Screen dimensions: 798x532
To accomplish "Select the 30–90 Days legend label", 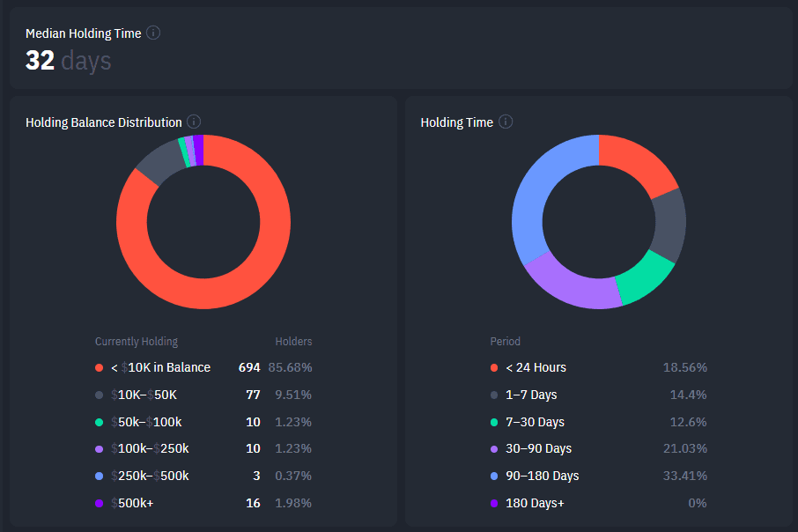I will pyautogui.click(x=538, y=448).
